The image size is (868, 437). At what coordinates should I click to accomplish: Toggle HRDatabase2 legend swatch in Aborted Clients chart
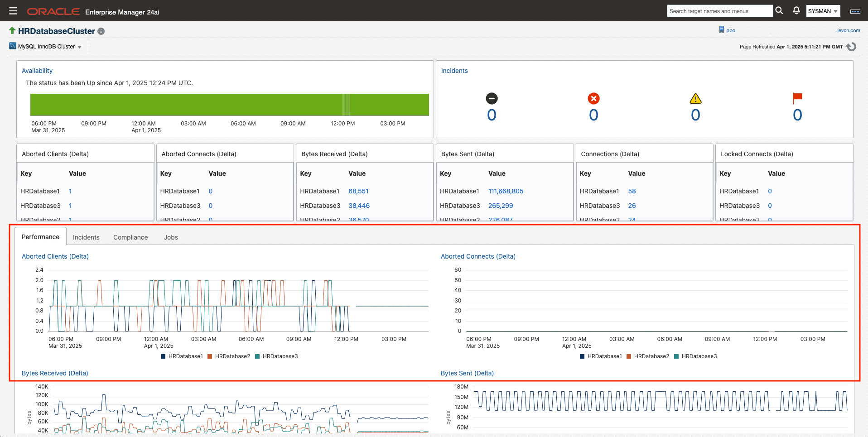tap(210, 356)
